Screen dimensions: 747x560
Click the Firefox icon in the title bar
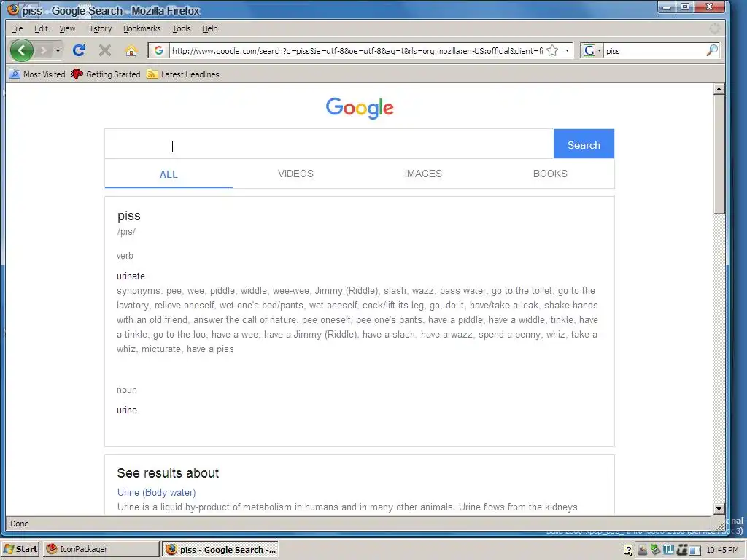click(x=13, y=10)
